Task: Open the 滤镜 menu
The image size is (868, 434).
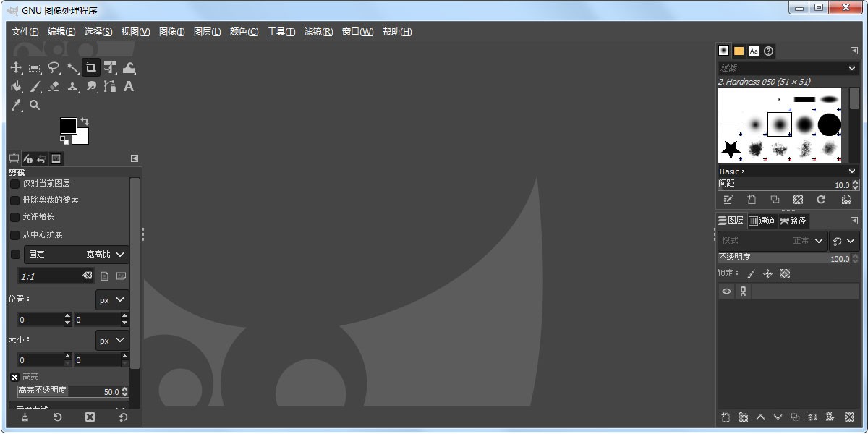Action: (x=319, y=32)
